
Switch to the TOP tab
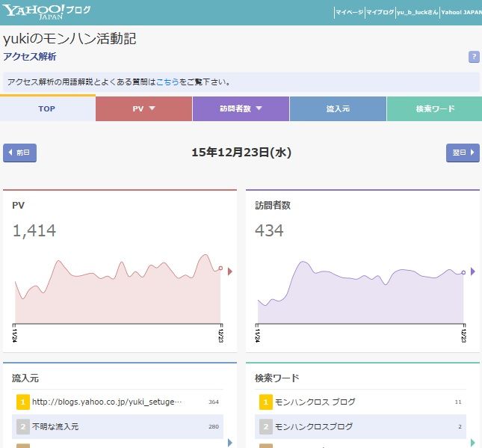click(x=48, y=108)
